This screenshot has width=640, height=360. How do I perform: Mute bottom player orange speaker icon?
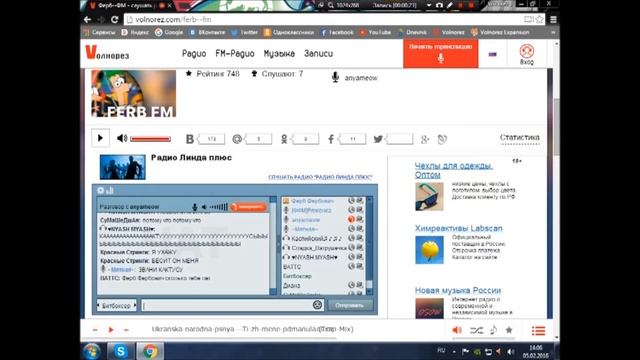coord(457,330)
